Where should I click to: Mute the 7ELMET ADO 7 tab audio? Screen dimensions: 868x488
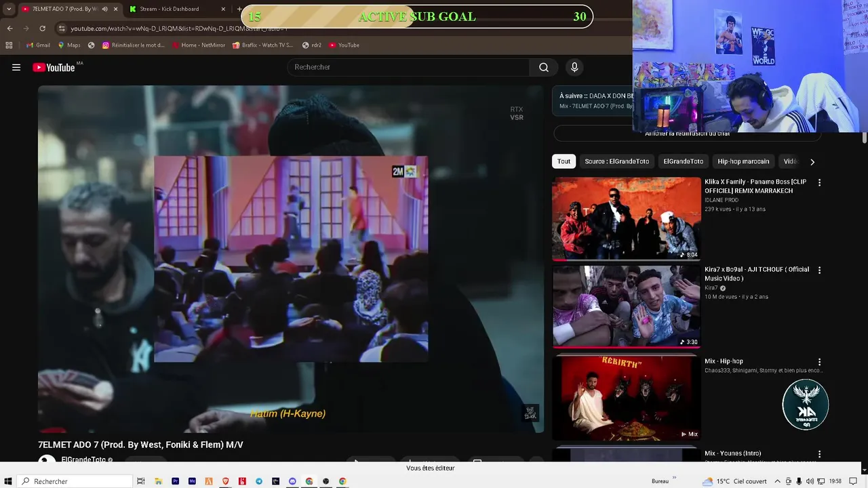coord(104,9)
